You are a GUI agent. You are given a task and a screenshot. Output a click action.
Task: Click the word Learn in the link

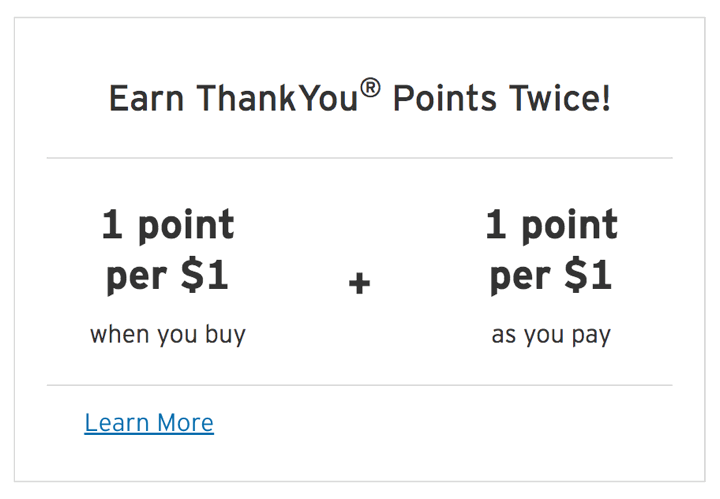[117, 422]
